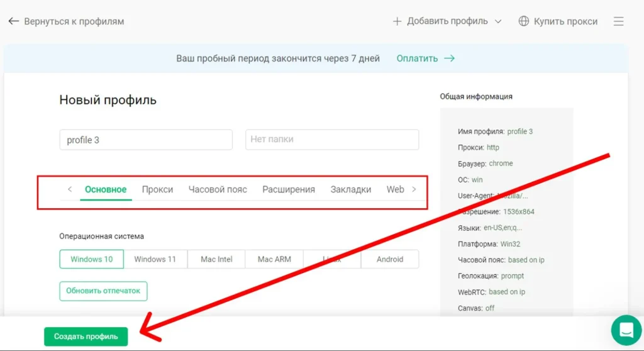Click the Canvas value 'off'

(489, 308)
